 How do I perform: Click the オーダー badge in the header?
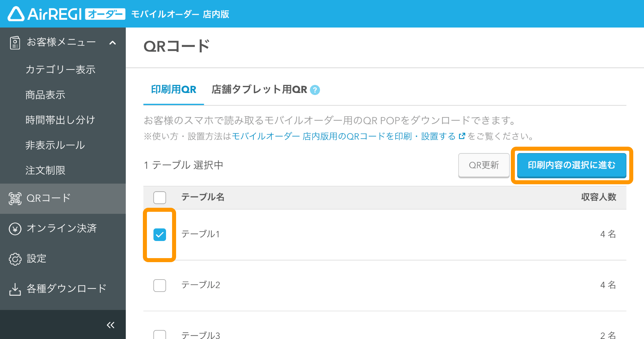[x=105, y=14]
